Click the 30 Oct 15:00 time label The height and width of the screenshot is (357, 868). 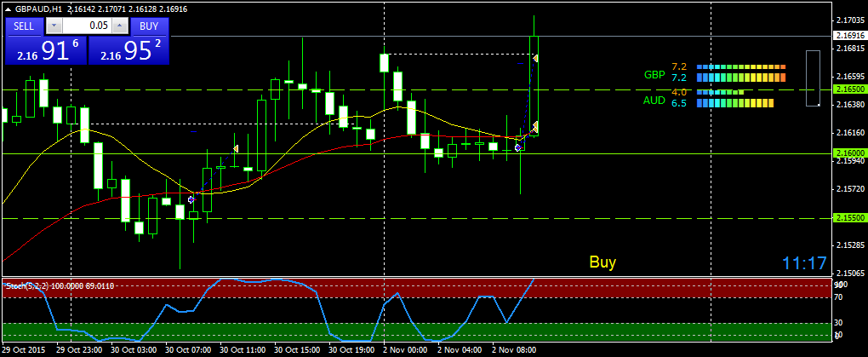297,350
